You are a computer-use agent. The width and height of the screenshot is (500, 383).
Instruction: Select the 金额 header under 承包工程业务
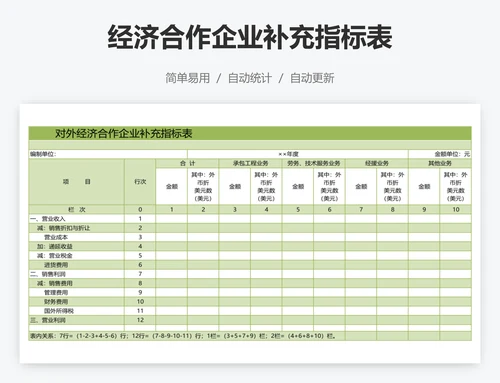[x=235, y=186]
